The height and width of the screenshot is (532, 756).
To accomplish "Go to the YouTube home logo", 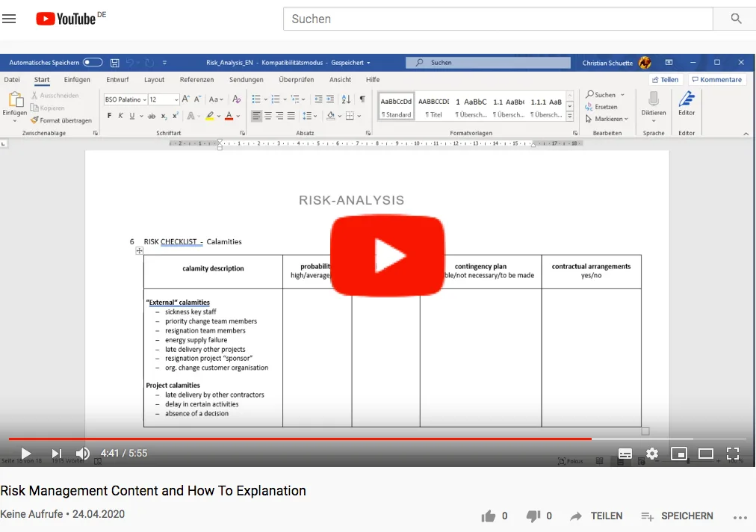I will [x=66, y=19].
